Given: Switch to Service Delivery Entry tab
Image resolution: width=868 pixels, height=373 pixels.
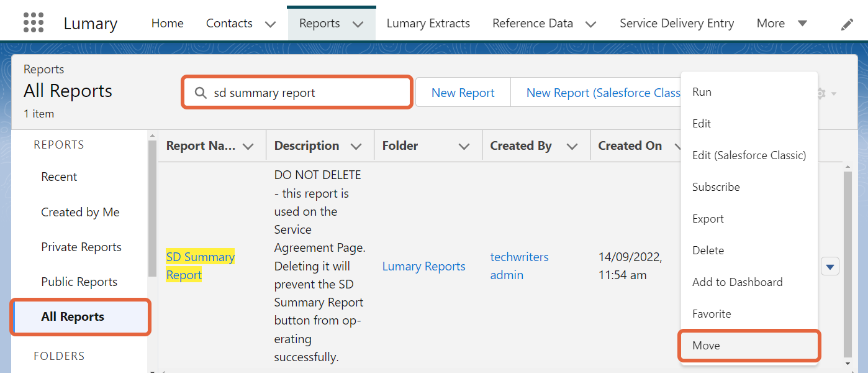Looking at the screenshot, I should pos(677,24).
